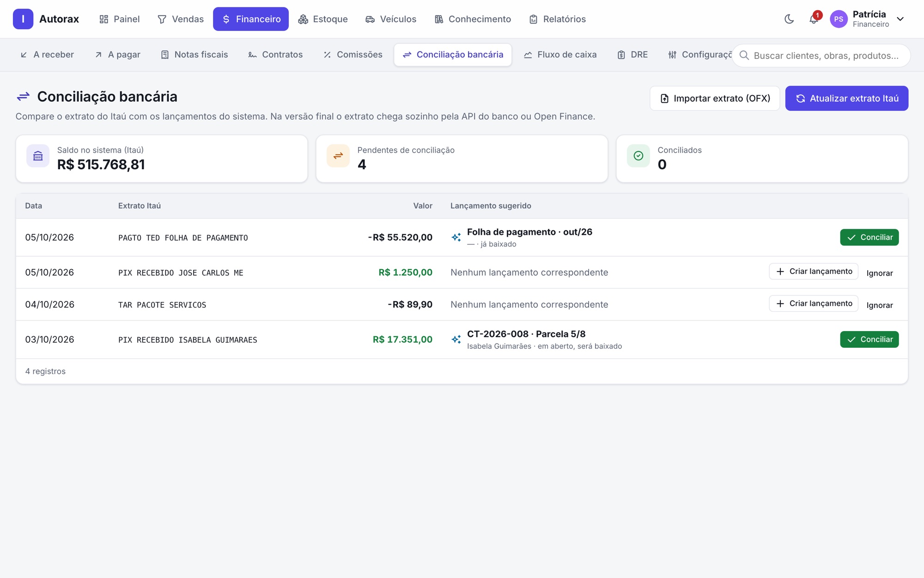Expand the Patrícia user menu chevron
Viewport: 924px width, 578px height.
coord(900,19)
